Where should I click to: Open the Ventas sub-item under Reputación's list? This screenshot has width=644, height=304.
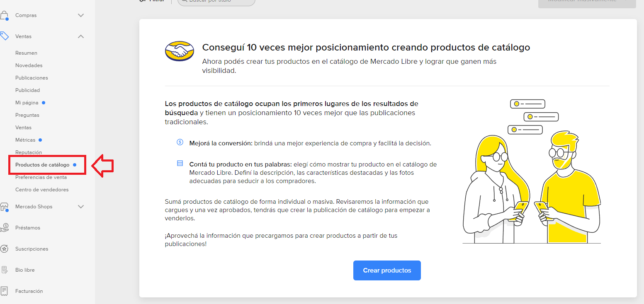23,128
